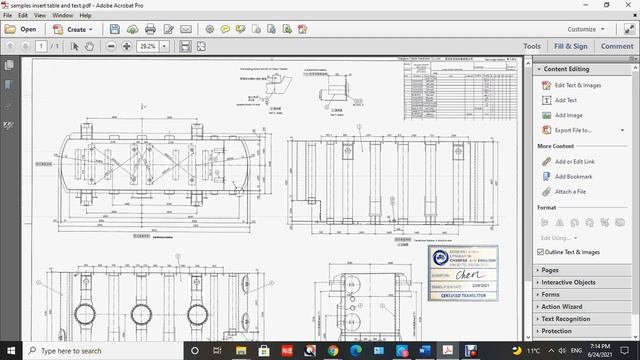Image resolution: width=640 pixels, height=360 pixels.
Task: Select the Add Text tool
Action: tap(559, 100)
